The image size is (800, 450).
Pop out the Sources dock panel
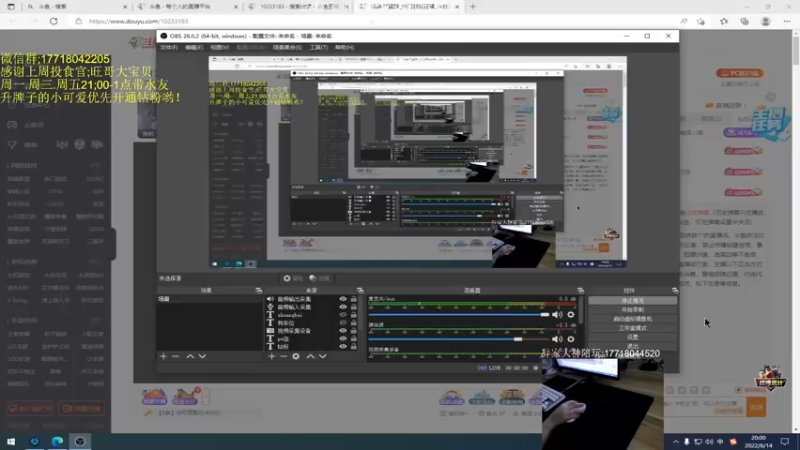pos(360,290)
